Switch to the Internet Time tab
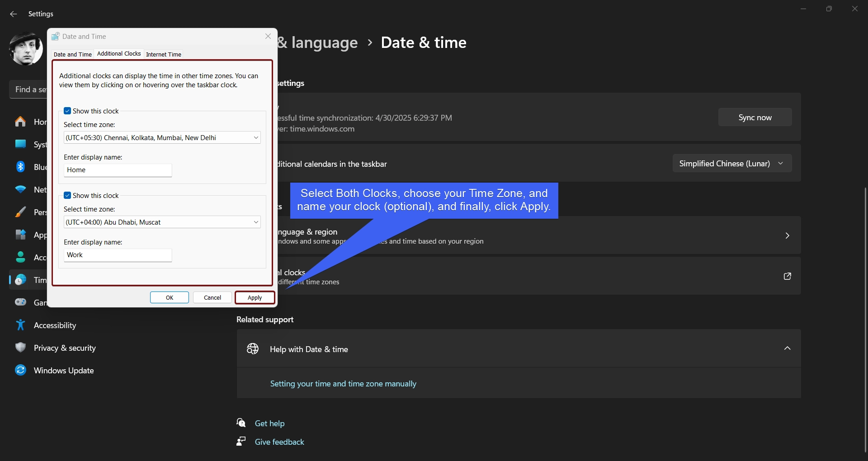This screenshot has width=868, height=461. coord(163,54)
